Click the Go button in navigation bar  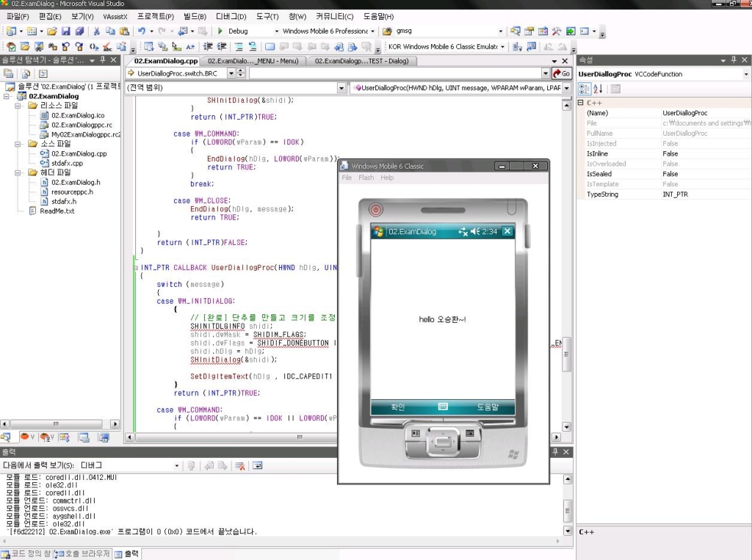562,73
